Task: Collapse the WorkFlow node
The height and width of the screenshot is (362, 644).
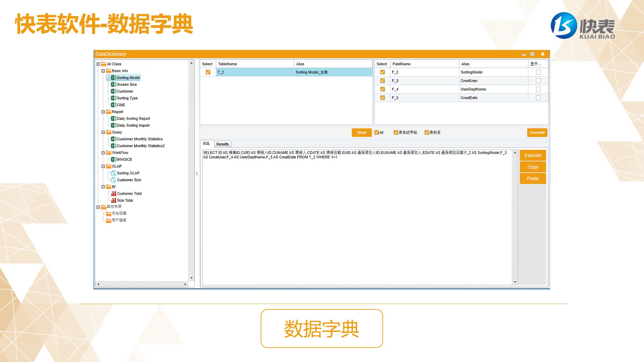Action: [103, 153]
